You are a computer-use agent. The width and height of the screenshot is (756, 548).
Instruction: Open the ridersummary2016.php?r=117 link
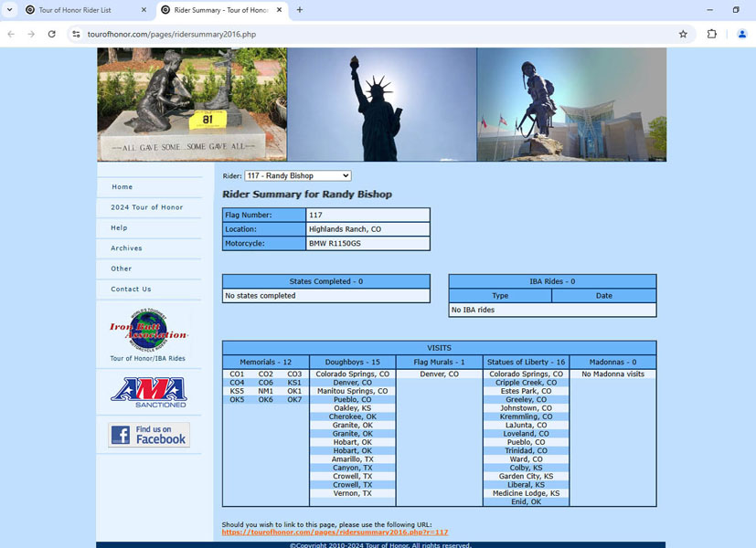tap(335, 532)
